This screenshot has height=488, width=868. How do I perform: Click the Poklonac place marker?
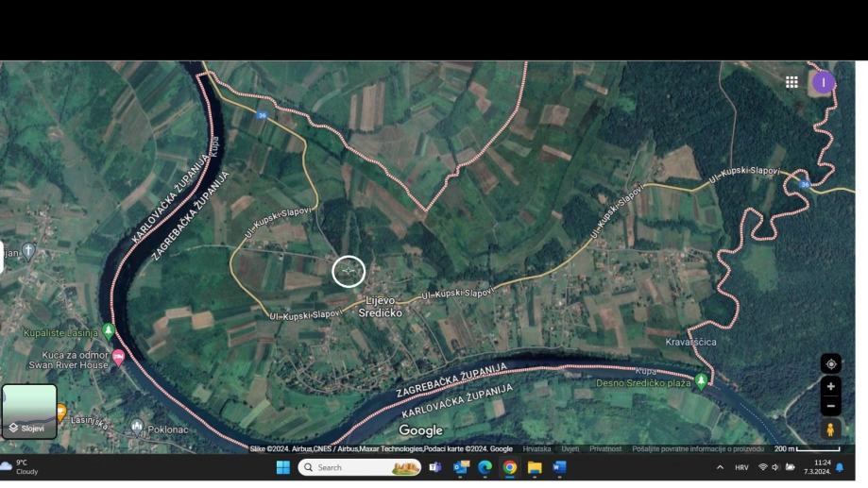[x=138, y=427]
